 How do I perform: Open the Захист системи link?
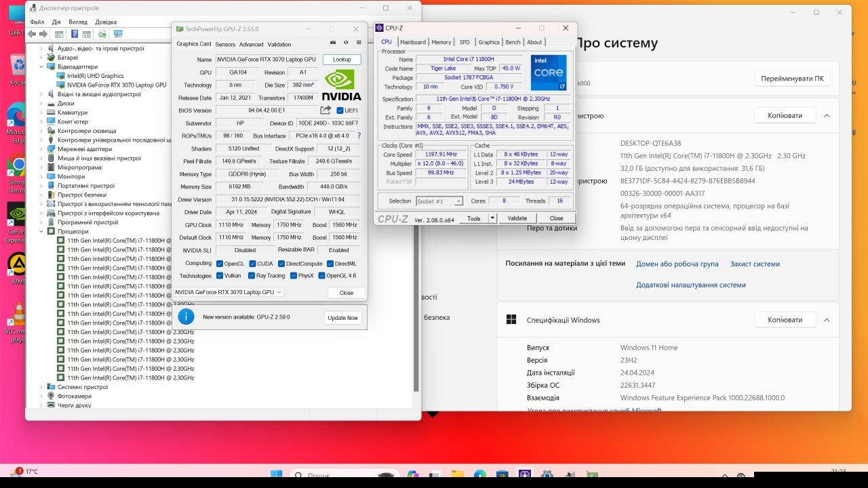coord(755,264)
